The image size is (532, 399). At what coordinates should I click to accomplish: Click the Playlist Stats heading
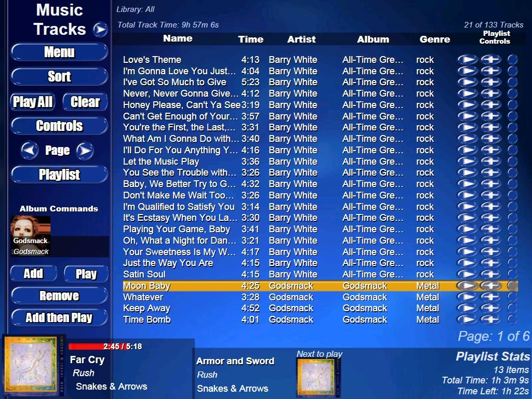(x=493, y=356)
